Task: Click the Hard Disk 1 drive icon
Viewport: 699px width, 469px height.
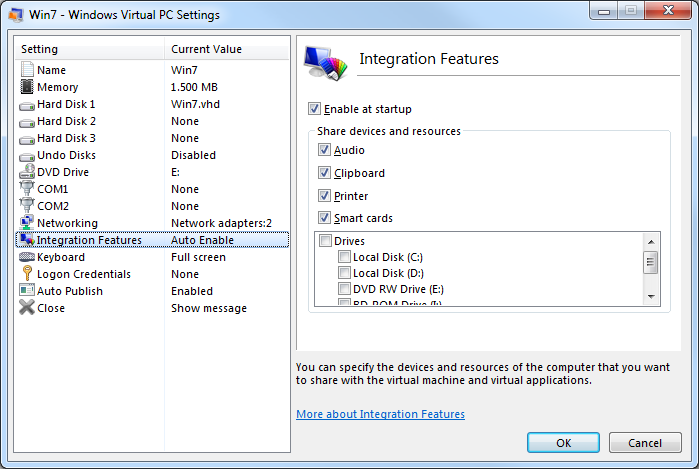Action: click(x=27, y=106)
